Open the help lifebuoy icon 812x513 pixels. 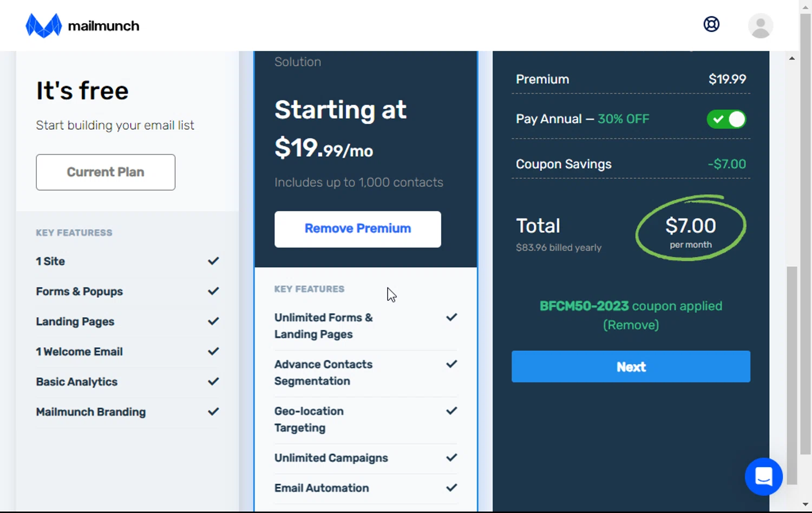coord(711,24)
